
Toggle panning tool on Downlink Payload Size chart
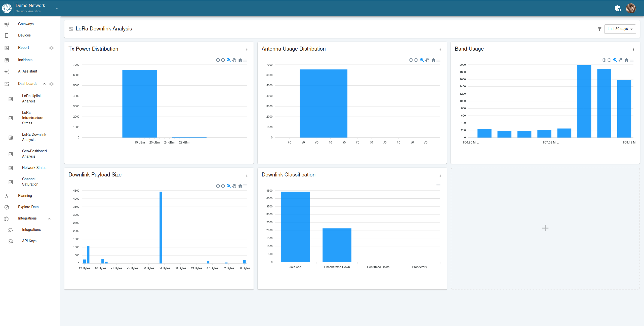(x=234, y=186)
